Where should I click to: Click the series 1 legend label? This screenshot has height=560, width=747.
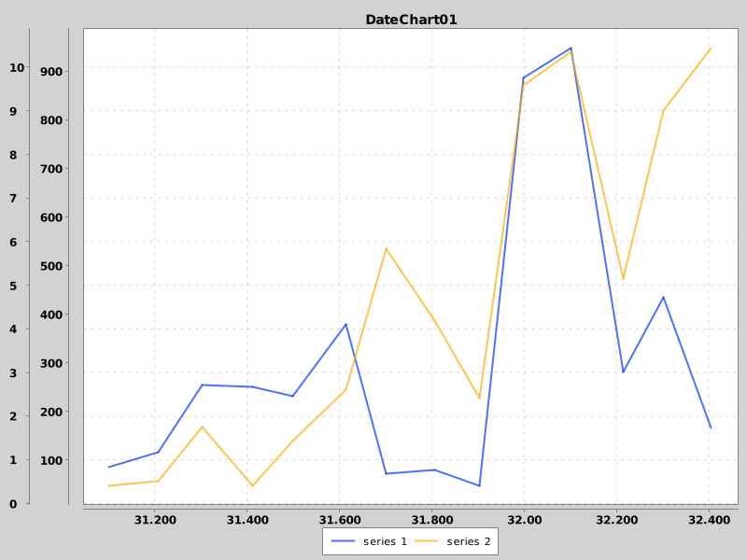pyautogui.click(x=385, y=541)
